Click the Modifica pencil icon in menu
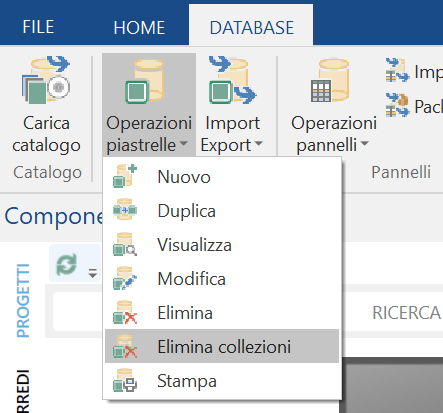443x413 pixels. coord(125,278)
